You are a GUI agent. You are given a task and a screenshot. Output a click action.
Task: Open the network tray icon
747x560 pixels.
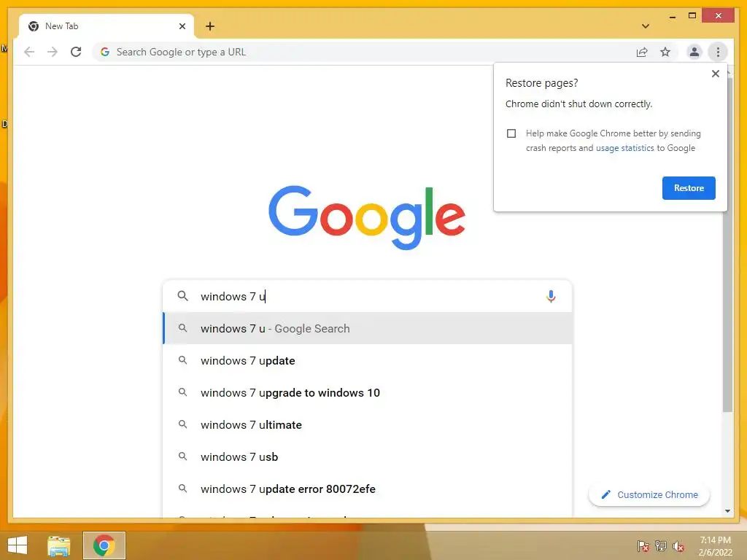pos(661,546)
